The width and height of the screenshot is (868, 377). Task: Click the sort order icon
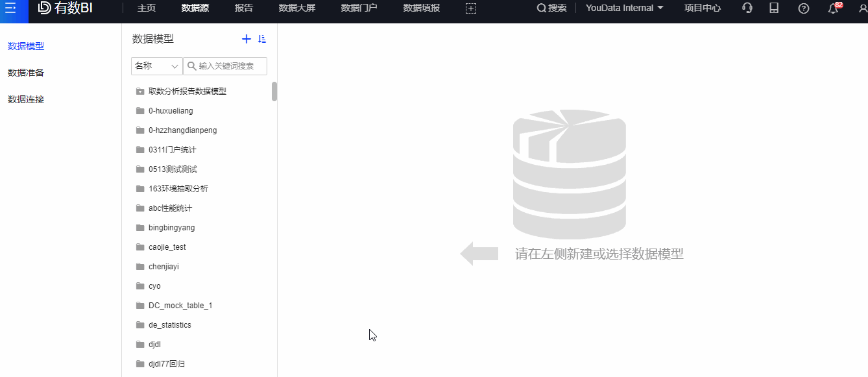[x=262, y=39]
